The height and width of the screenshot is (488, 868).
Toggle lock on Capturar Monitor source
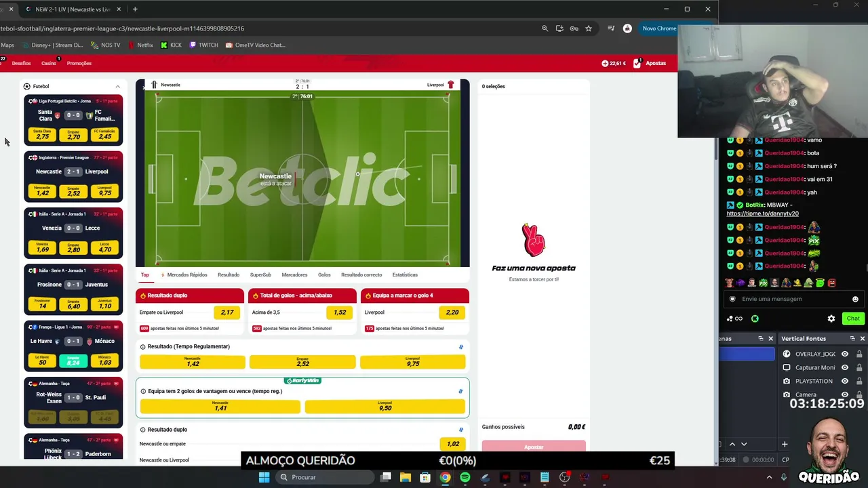tap(859, 367)
